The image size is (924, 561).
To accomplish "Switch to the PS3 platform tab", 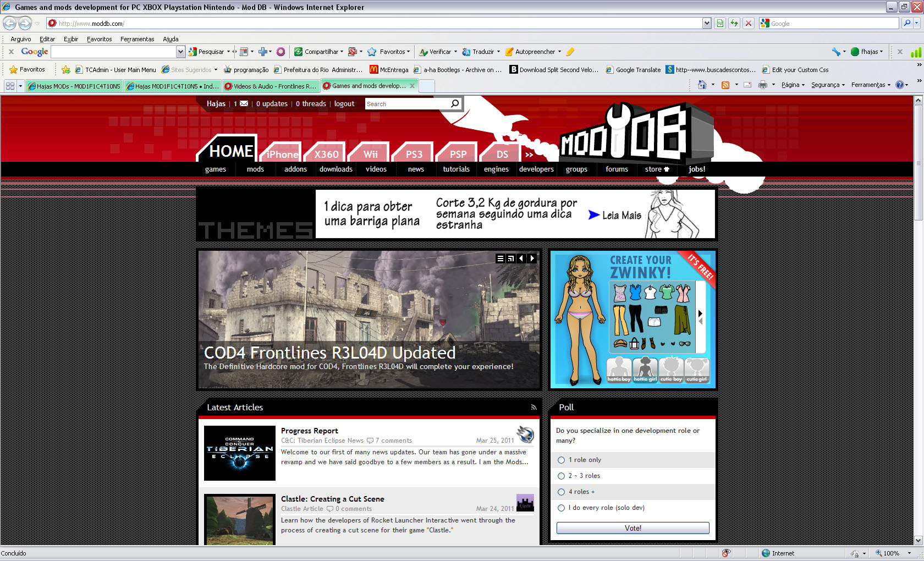I will click(x=414, y=154).
